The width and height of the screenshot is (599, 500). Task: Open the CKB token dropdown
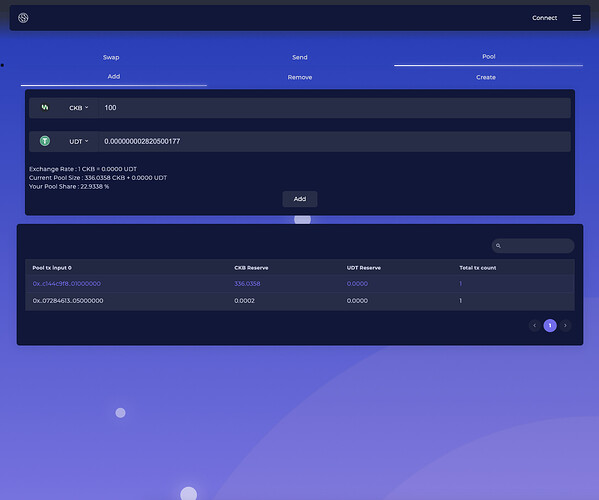[79, 108]
